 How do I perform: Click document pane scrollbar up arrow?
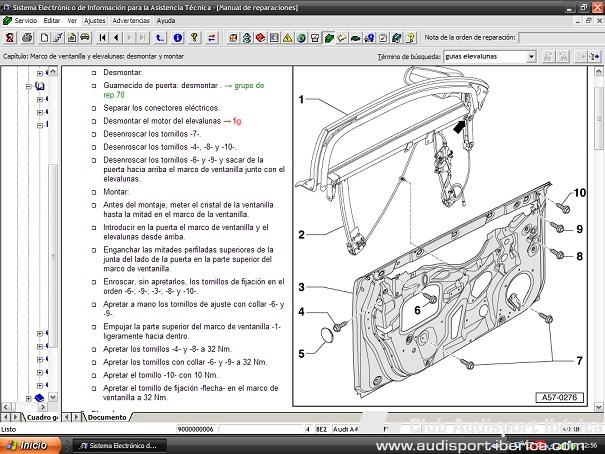[598, 71]
